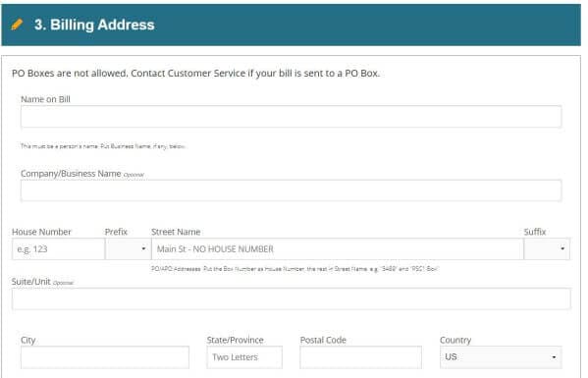Click the 'must be a person's name' hint text
Screen dimensions: 588x378
[x=103, y=146]
